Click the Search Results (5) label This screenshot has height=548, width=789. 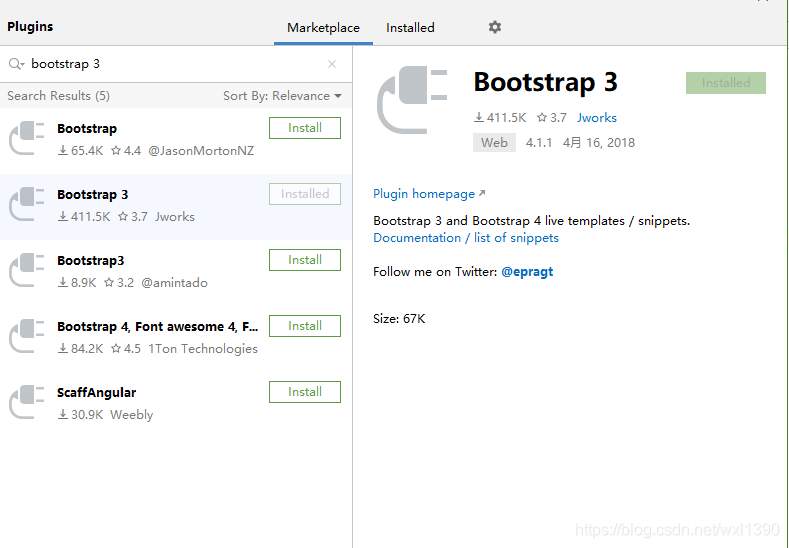(x=58, y=96)
